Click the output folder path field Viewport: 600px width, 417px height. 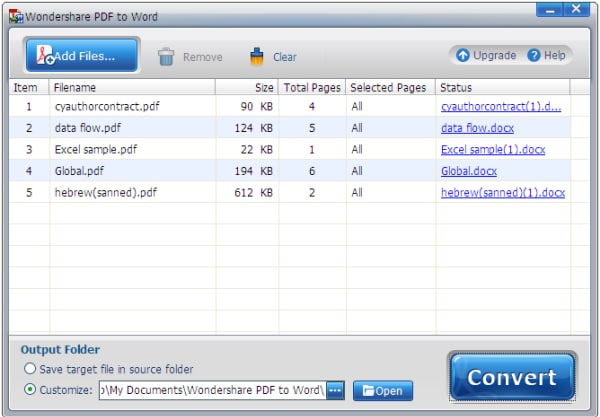pos(212,390)
